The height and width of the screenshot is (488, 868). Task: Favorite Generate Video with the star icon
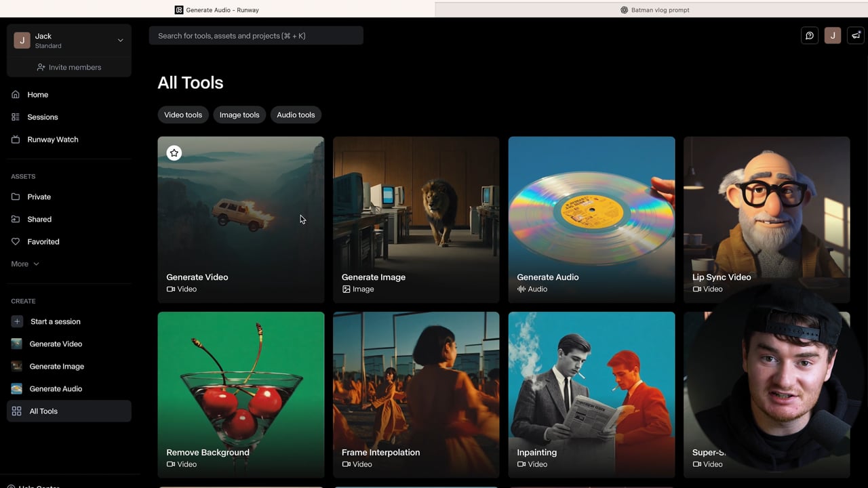(x=174, y=153)
